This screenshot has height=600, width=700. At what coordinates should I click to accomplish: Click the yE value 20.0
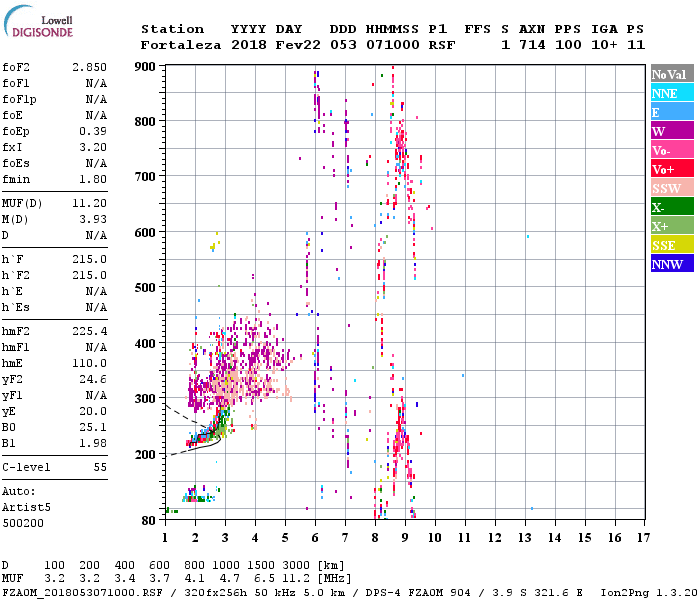[x=93, y=412]
